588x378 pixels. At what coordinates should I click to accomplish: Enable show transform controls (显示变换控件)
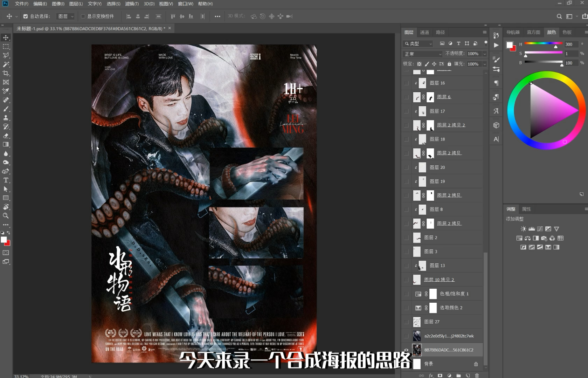[83, 16]
